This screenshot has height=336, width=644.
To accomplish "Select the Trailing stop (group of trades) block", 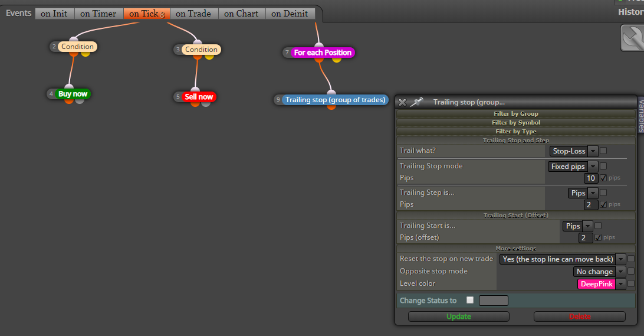I will point(335,100).
